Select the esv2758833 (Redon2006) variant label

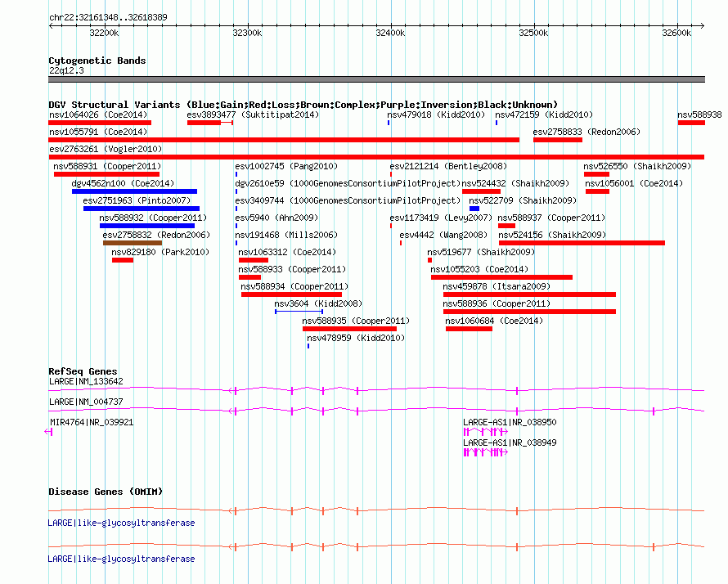[586, 132]
